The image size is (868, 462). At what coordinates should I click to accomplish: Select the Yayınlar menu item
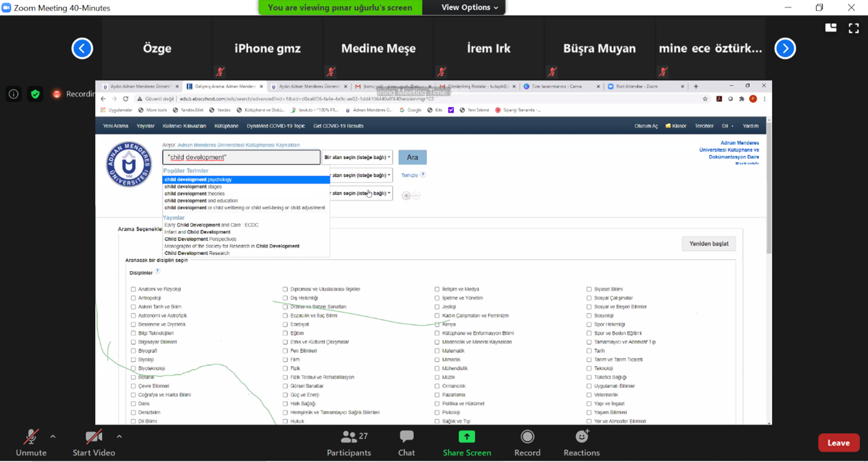point(145,126)
